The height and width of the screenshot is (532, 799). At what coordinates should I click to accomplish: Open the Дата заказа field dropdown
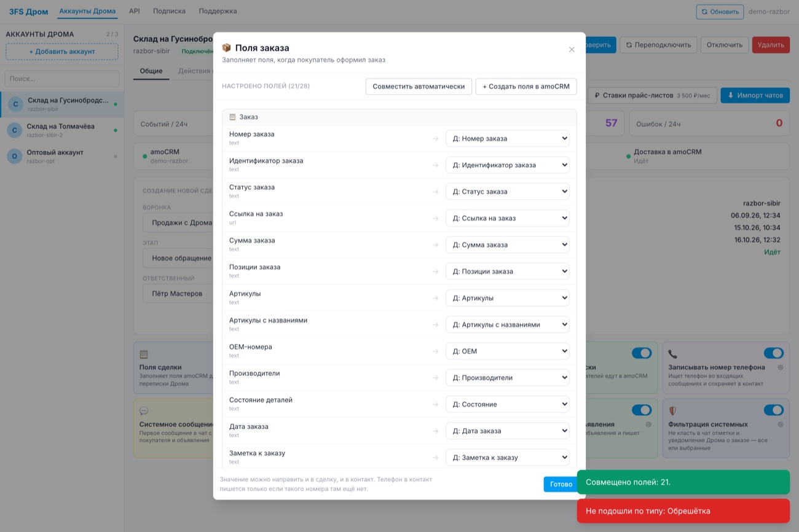click(x=508, y=431)
